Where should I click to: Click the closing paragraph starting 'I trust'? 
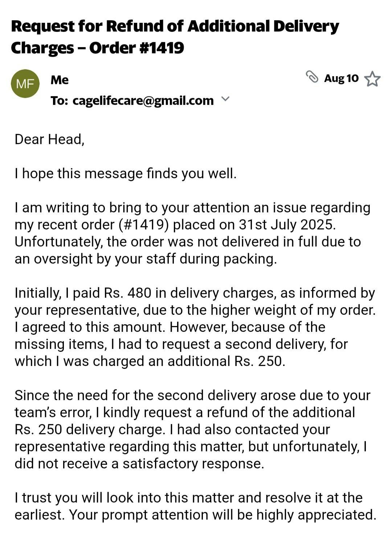click(x=195, y=506)
